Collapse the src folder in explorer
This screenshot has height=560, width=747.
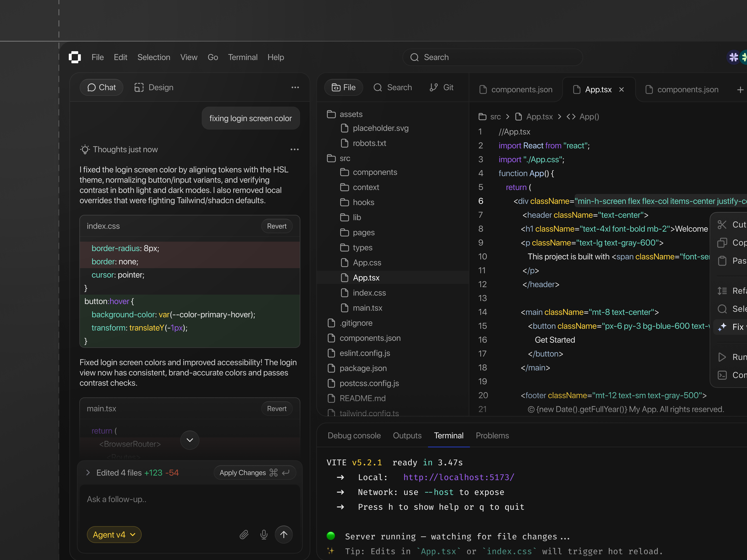[345, 158]
